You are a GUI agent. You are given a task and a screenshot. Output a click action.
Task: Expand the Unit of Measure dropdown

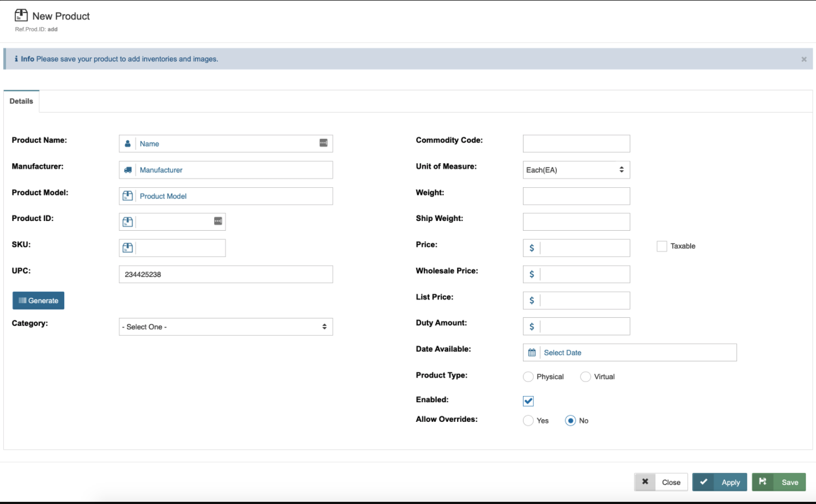click(x=576, y=170)
